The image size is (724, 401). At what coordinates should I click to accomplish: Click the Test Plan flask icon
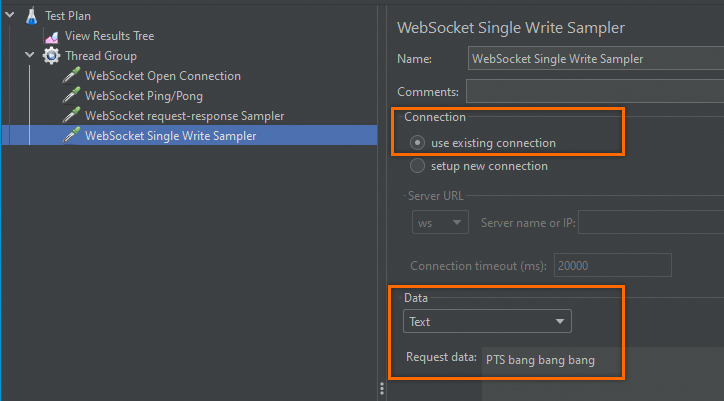[31, 16]
